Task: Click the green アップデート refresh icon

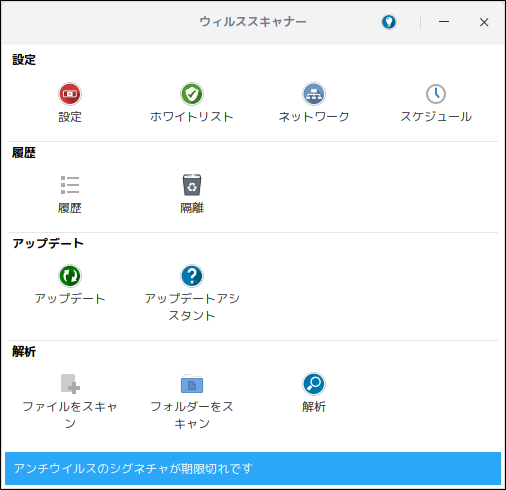Action: pos(70,276)
